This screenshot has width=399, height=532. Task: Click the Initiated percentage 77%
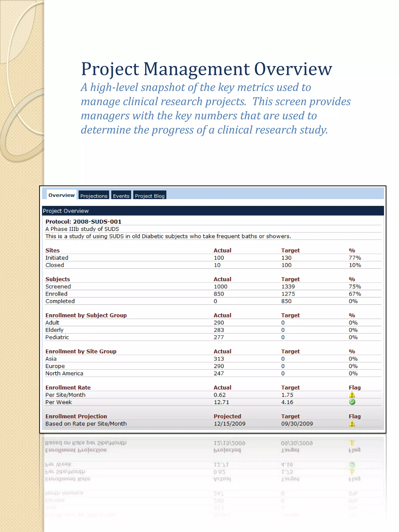coord(355,258)
